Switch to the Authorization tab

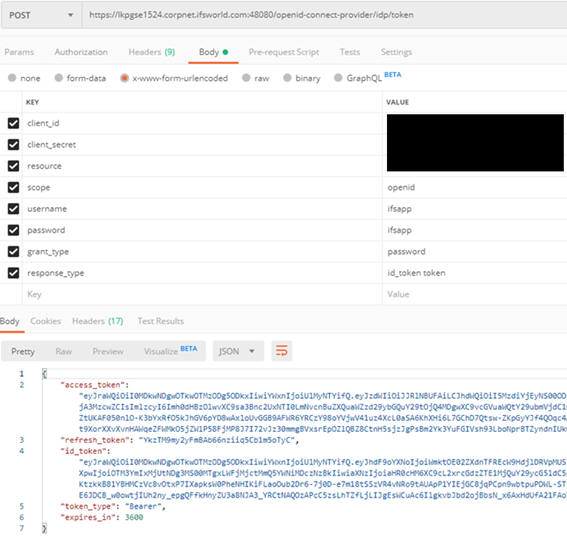coord(81,52)
